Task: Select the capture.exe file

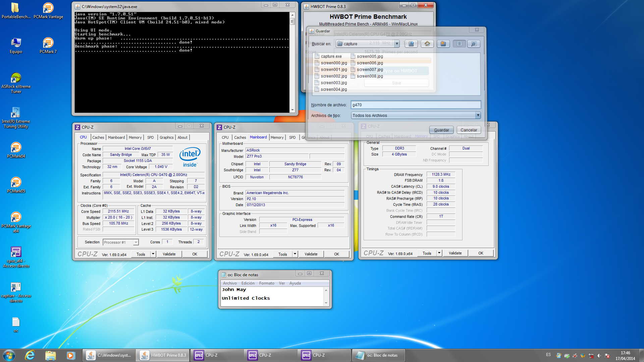Action: pyautogui.click(x=328, y=56)
